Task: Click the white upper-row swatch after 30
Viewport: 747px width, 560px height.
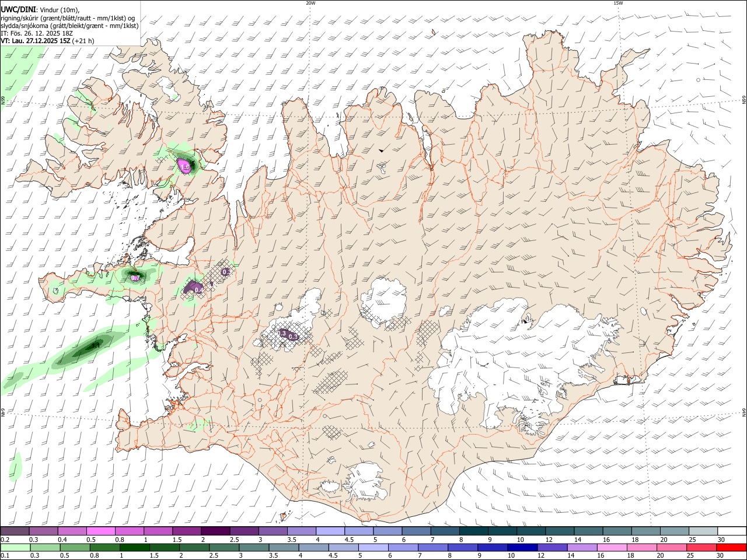Action: pos(732,531)
